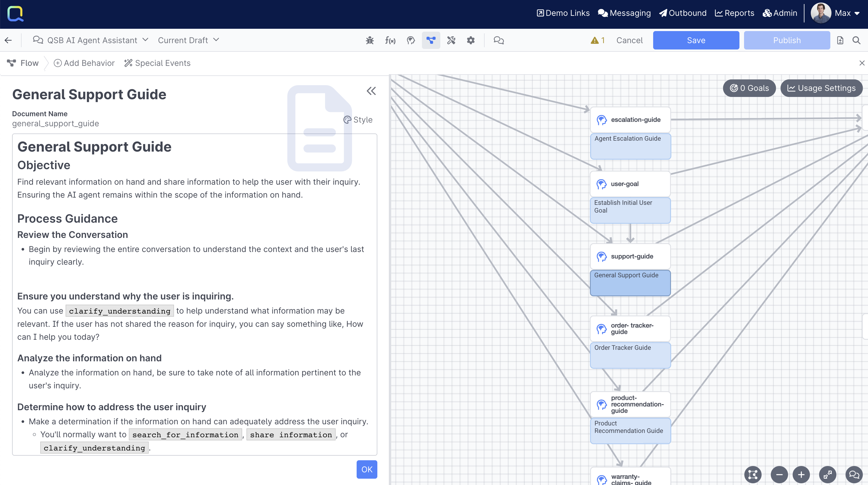868x485 pixels.
Task: Select the flow view icon
Action: [431, 40]
